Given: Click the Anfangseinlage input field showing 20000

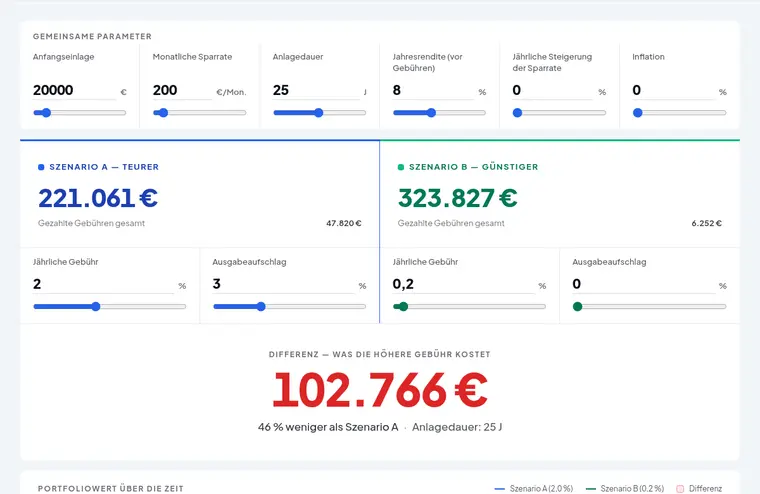Looking at the screenshot, I should click(x=74, y=91).
